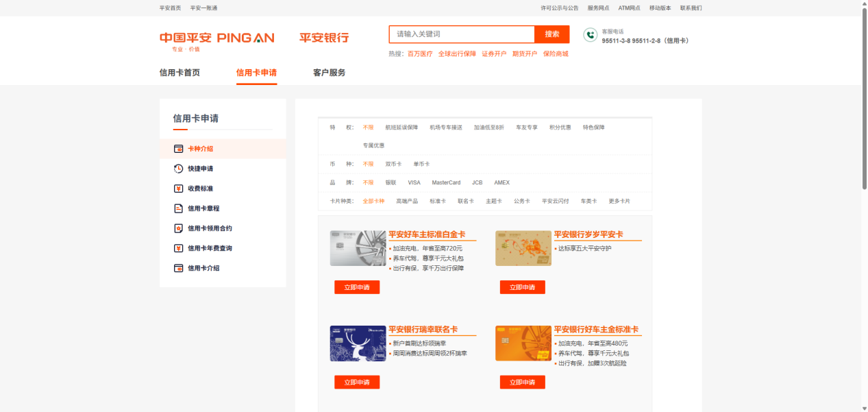Image resolution: width=868 pixels, height=412 pixels.
Task: Filter brand by VISA
Action: pos(414,182)
